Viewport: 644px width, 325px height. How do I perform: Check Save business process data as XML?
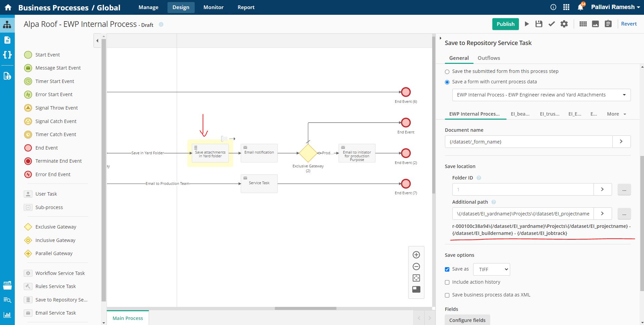447,295
